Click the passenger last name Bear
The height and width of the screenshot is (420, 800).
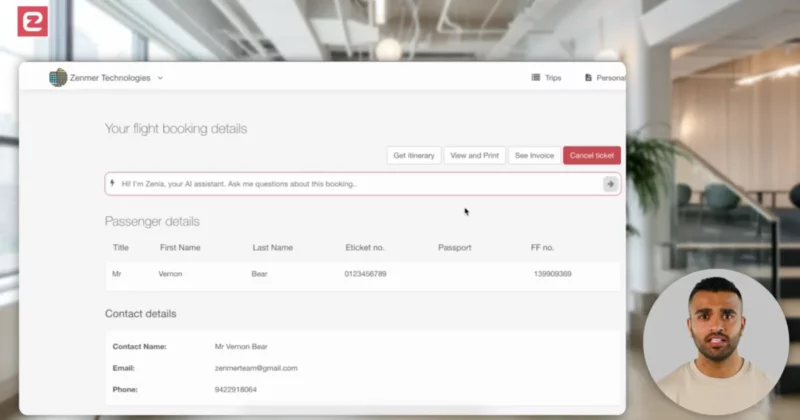(x=260, y=273)
